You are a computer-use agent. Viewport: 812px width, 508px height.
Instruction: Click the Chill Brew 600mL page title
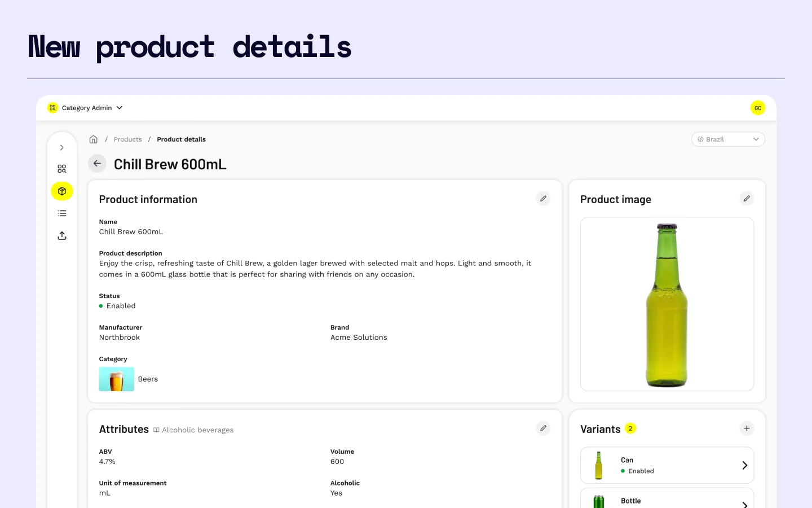coord(170,164)
